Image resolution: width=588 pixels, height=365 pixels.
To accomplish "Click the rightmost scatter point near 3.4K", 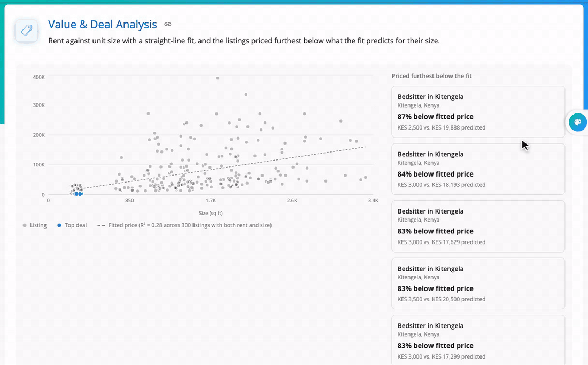I will tap(365, 178).
